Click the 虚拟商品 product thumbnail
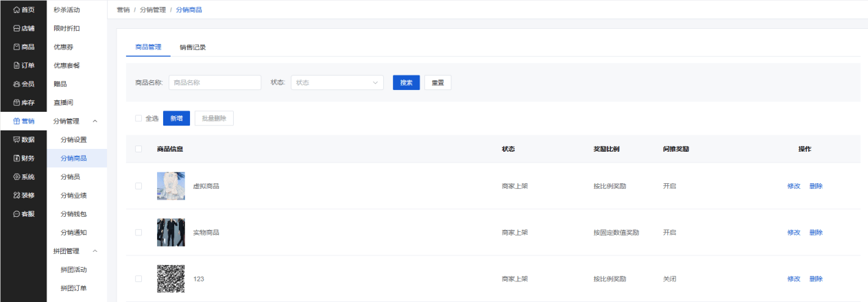Screen dimensions: 868x302 (x=171, y=186)
